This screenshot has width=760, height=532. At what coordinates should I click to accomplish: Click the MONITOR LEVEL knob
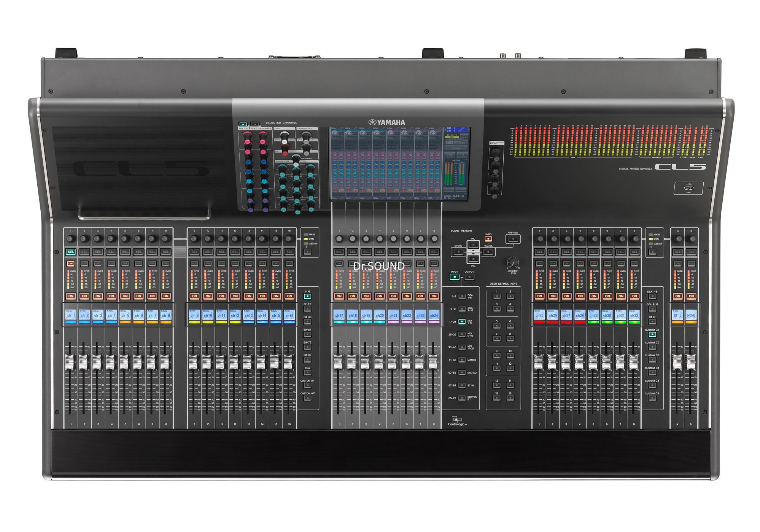point(512,263)
